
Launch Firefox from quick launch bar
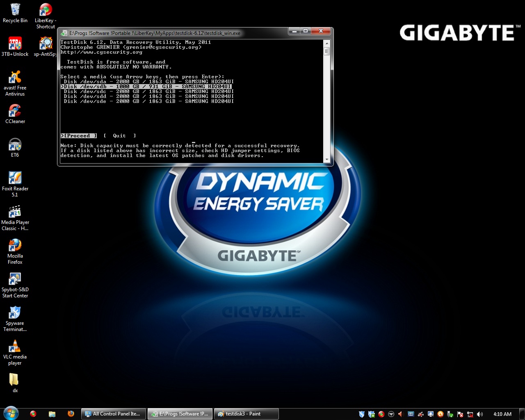click(71, 414)
